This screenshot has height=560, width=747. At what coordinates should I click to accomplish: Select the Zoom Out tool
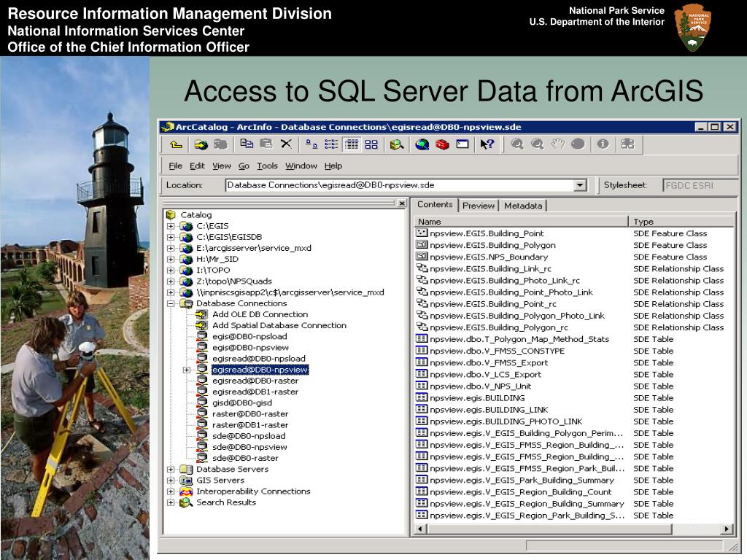coord(537,144)
